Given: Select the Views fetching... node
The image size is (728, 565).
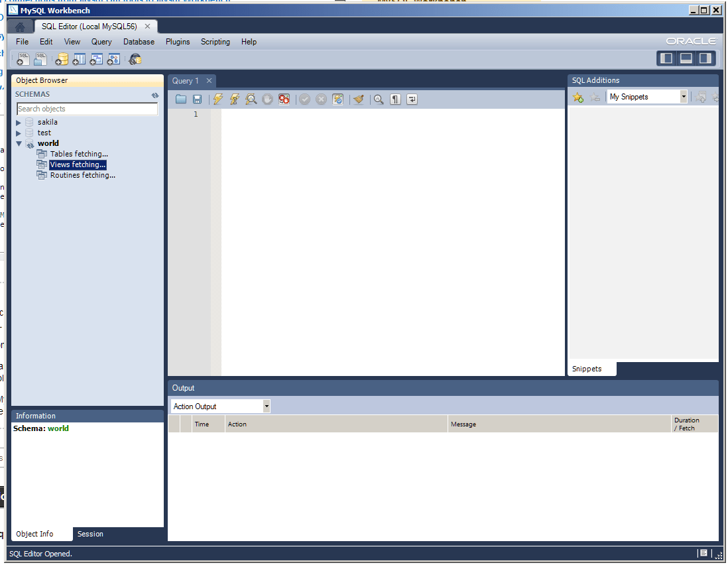Looking at the screenshot, I should [x=78, y=165].
